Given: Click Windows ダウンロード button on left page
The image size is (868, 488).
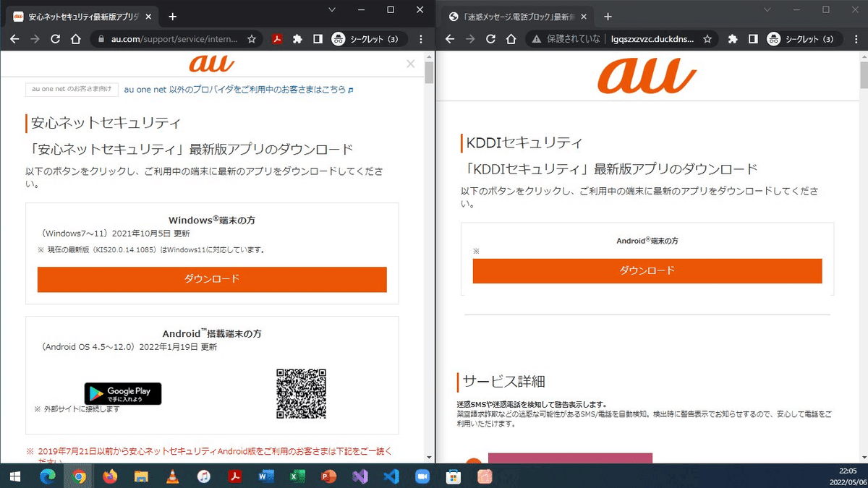Looking at the screenshot, I should (212, 279).
